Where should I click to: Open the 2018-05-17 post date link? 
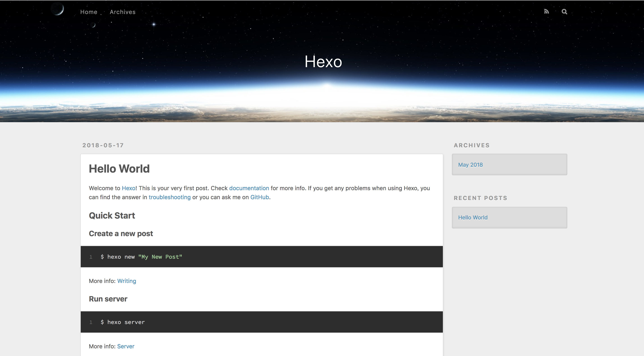click(x=103, y=145)
